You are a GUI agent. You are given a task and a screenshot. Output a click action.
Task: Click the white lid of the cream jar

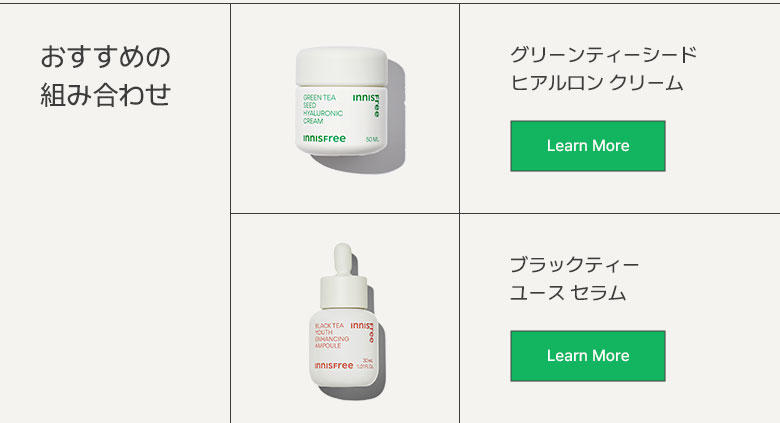click(x=341, y=67)
